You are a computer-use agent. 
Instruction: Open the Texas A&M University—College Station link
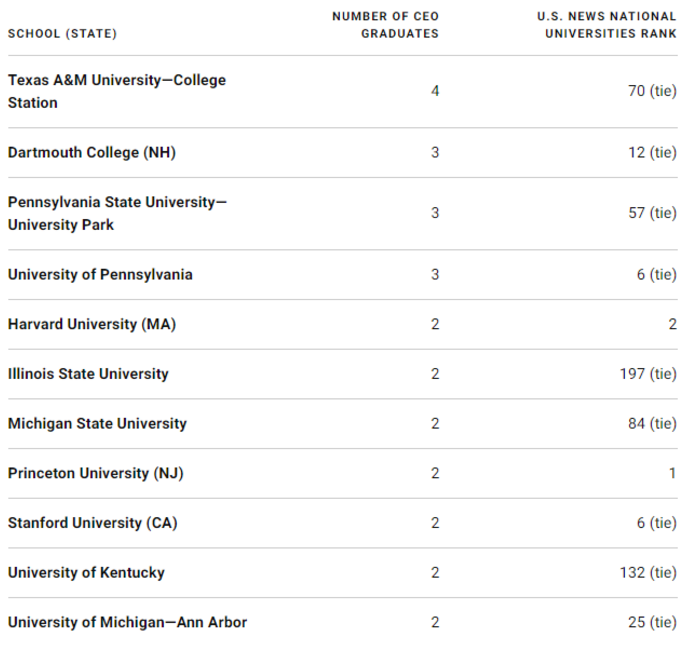pos(116,91)
